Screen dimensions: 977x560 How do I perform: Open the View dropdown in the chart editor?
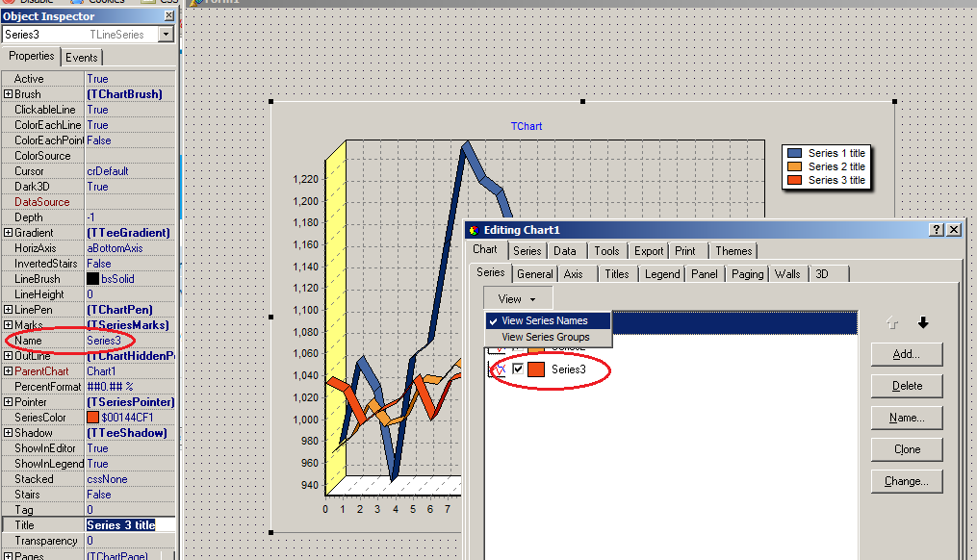[517, 299]
